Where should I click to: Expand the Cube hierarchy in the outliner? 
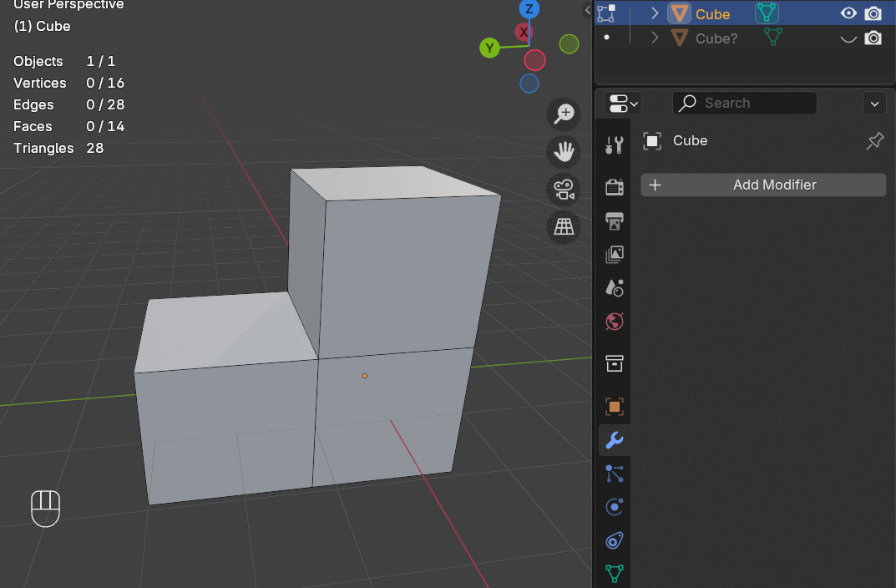click(656, 13)
